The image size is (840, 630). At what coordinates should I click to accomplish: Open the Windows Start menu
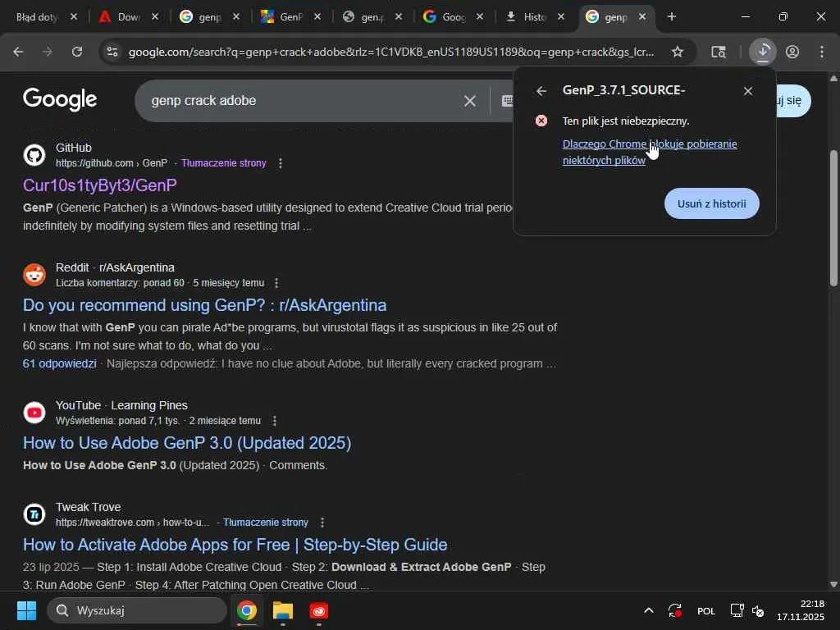tap(26, 610)
